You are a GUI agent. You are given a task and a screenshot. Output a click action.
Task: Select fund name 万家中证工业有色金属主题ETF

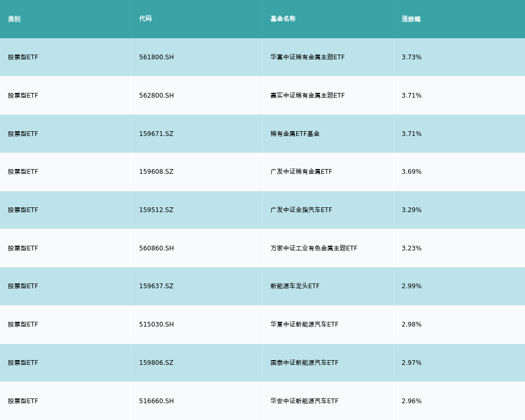tap(314, 248)
